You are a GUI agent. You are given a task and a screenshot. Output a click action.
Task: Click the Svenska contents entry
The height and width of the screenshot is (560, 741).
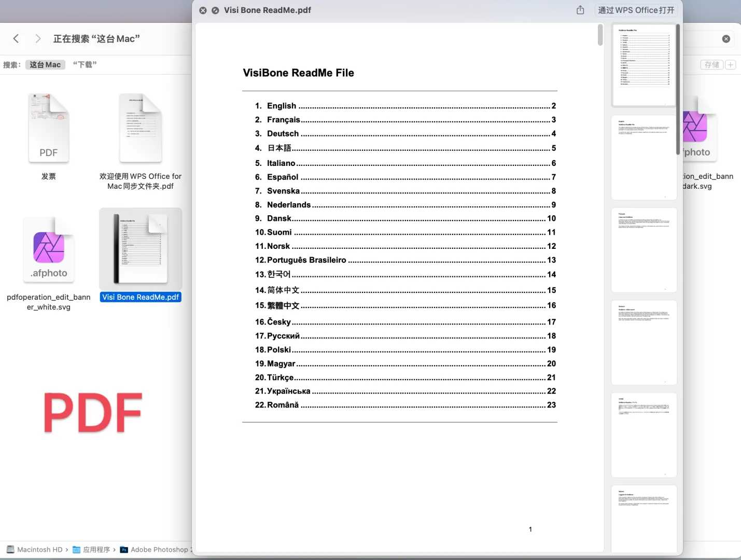click(405, 191)
